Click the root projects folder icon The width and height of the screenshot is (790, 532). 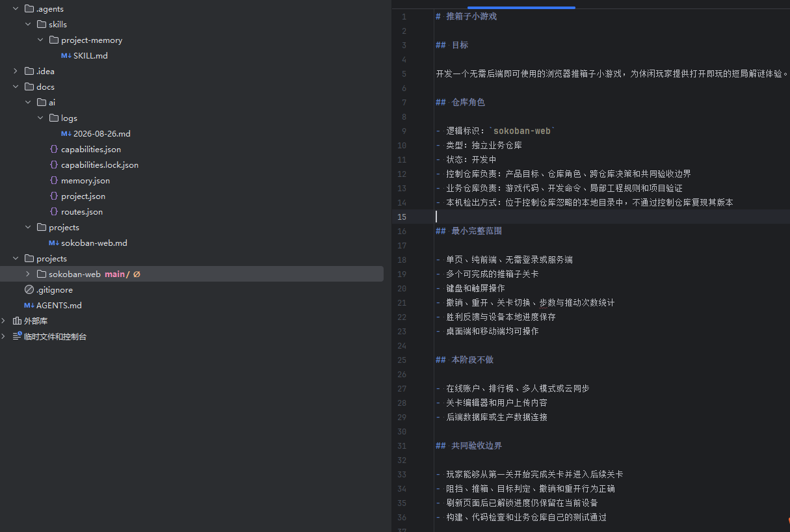[29, 258]
